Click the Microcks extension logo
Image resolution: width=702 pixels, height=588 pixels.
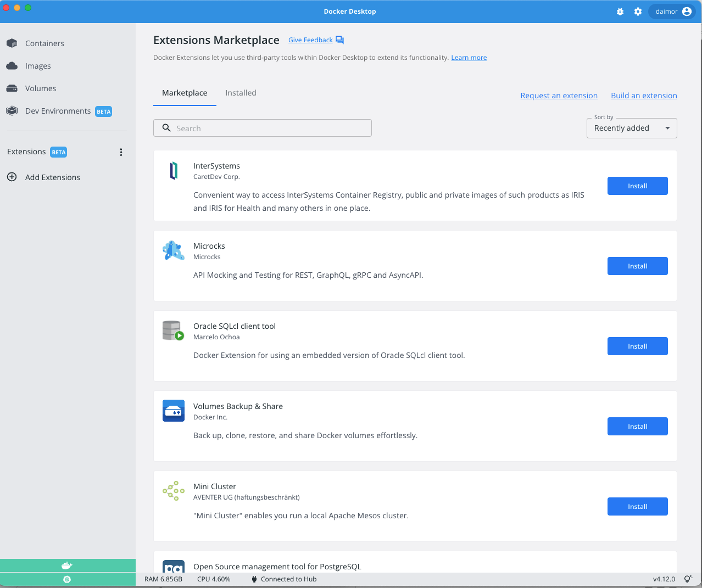pos(174,251)
